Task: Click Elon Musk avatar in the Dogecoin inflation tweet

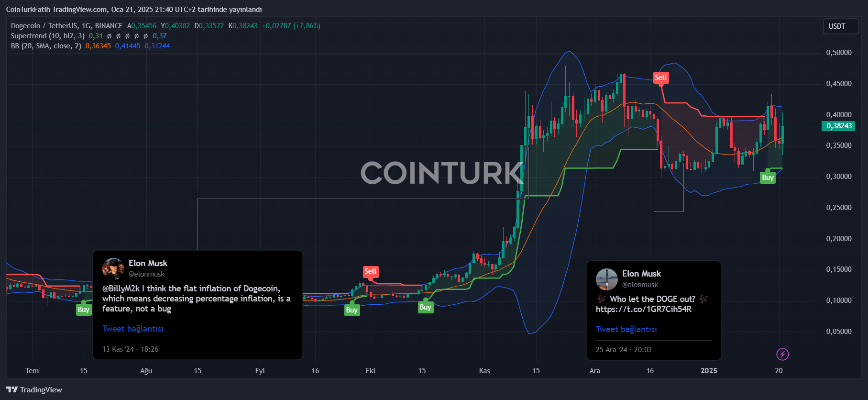Action: 113,268
